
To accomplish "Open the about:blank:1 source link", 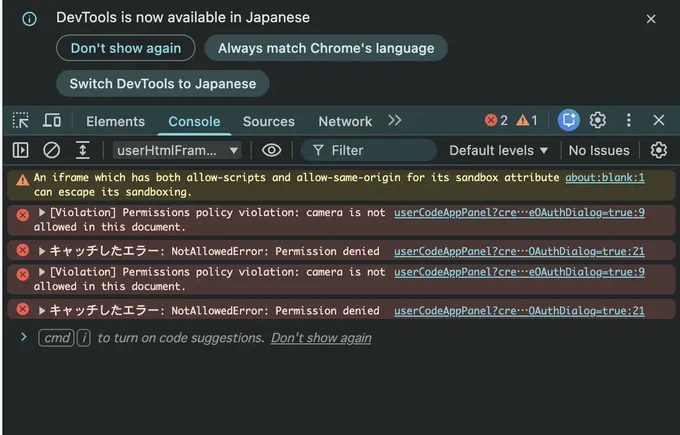I will tap(605, 177).
